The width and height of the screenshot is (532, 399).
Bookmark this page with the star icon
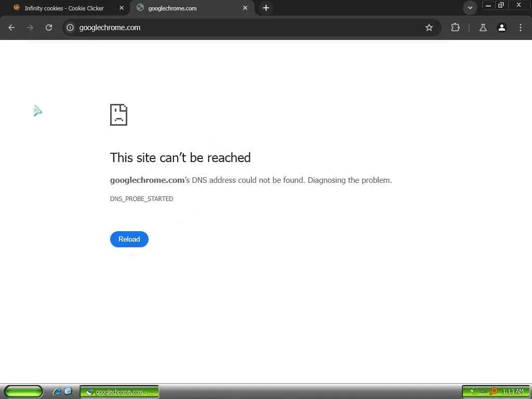tap(429, 28)
